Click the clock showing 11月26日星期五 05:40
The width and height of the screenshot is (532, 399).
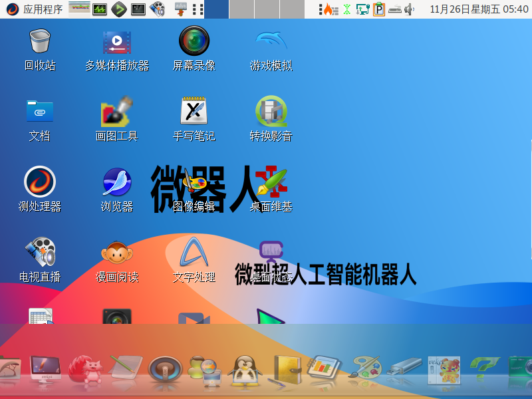[479, 9]
